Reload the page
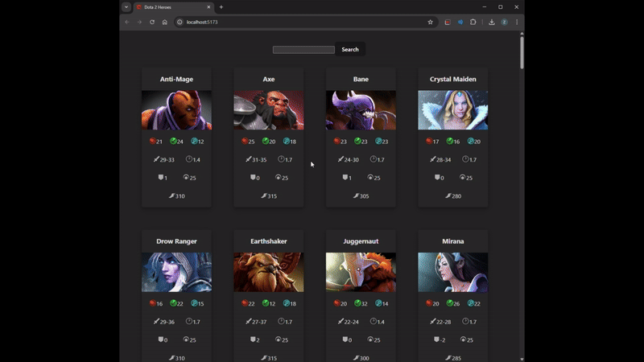The image size is (644, 362). (152, 23)
